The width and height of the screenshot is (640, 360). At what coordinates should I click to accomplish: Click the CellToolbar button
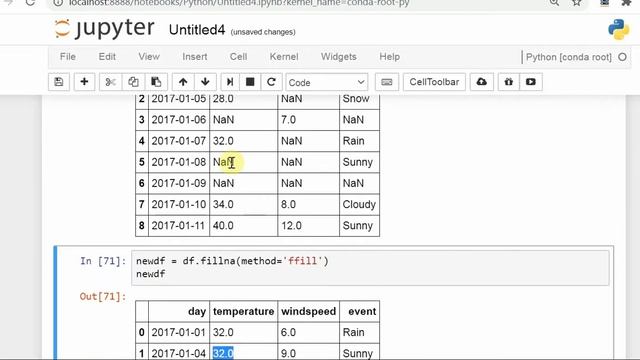(434, 82)
